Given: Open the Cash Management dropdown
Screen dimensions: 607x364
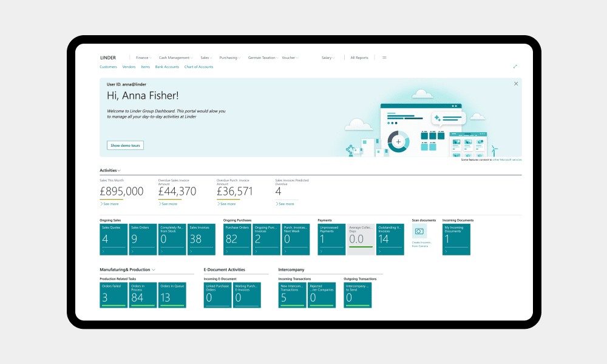Looking at the screenshot, I should (177, 58).
